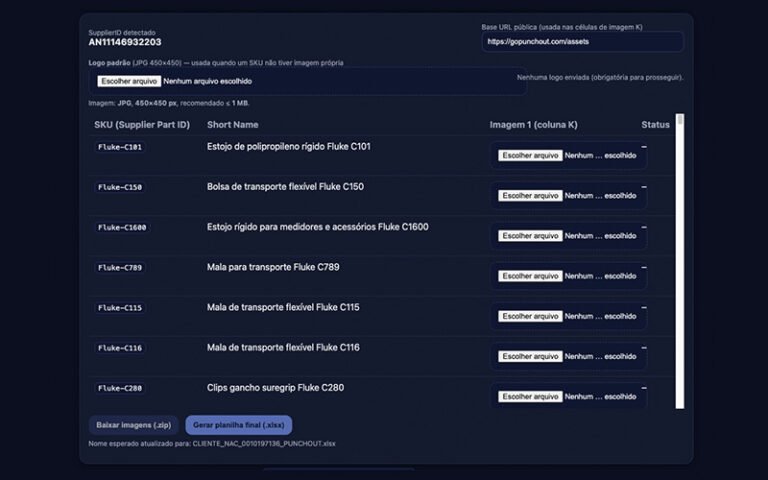Choose image file for Fluke-C280 row
The height and width of the screenshot is (480, 768).
pos(530,396)
